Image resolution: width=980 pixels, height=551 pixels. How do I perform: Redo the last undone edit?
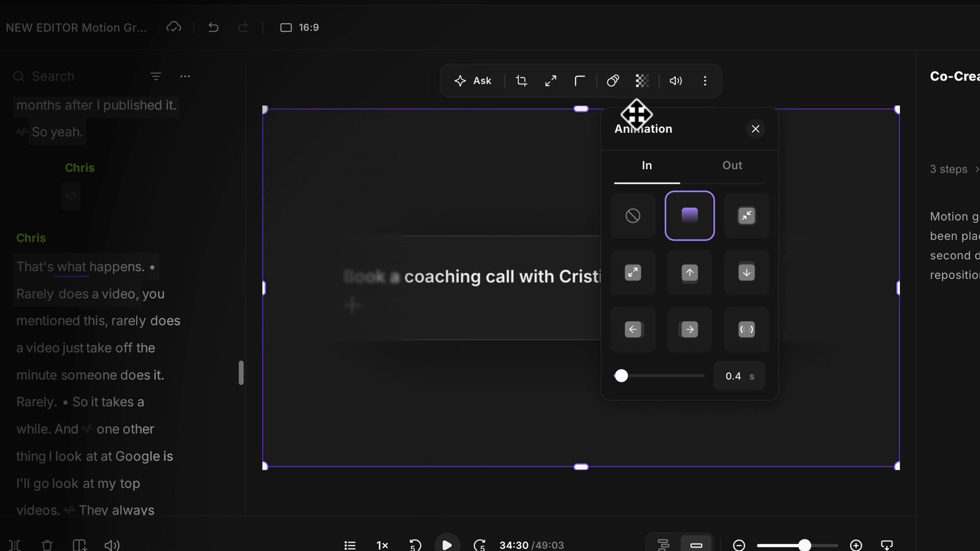[x=243, y=27]
